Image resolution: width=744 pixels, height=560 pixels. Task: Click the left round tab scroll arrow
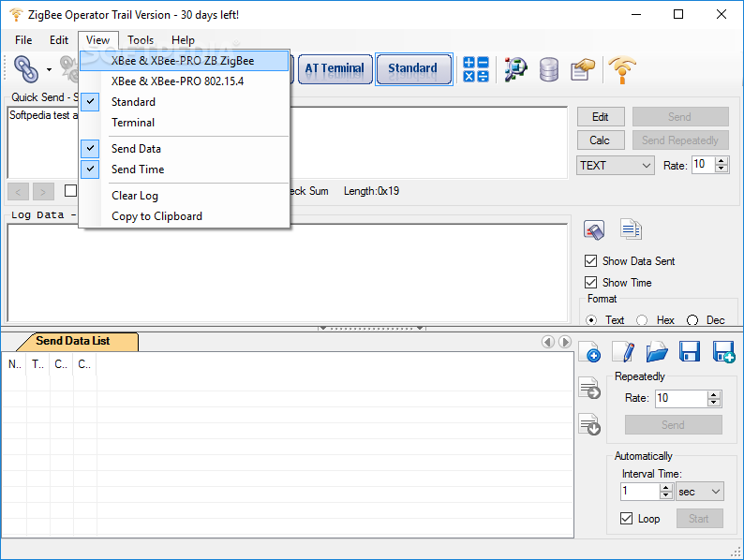(548, 342)
